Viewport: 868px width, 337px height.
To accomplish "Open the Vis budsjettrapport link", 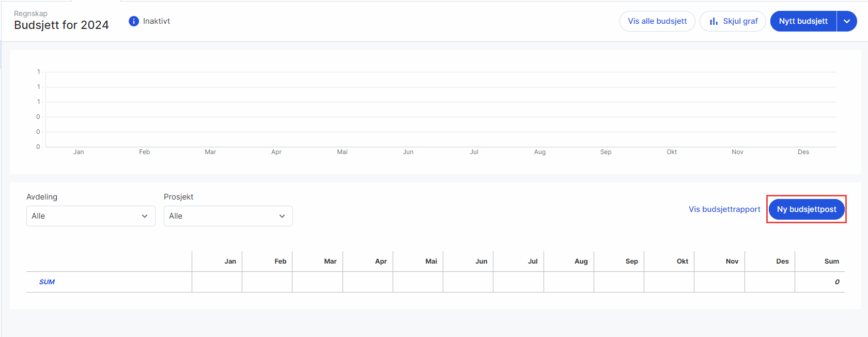I will coord(724,209).
